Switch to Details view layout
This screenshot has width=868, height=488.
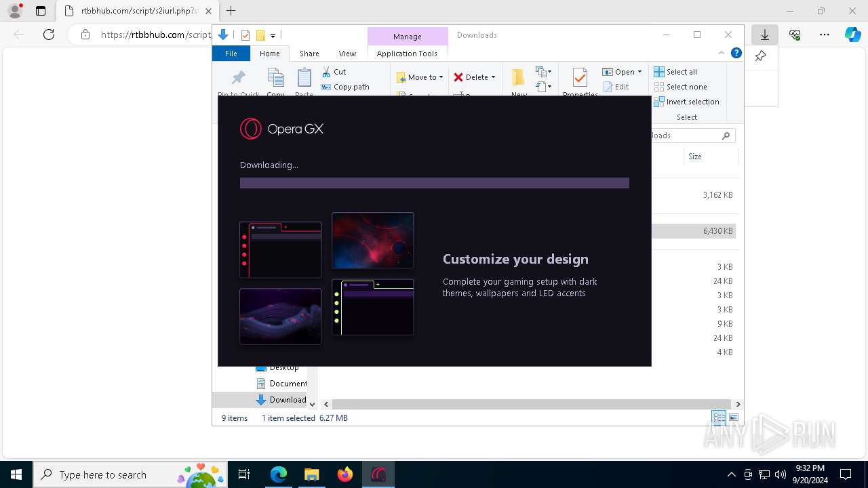tap(719, 418)
